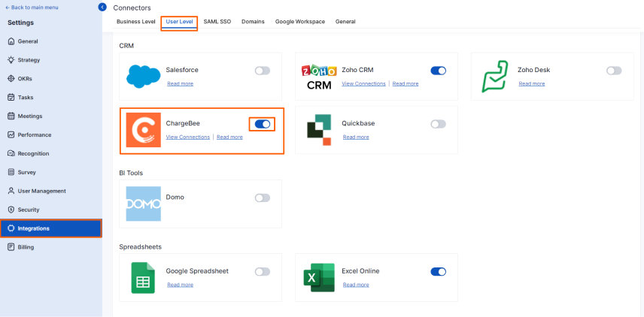Click the Quickbase connector name
This screenshot has width=644, height=317.
(358, 123)
